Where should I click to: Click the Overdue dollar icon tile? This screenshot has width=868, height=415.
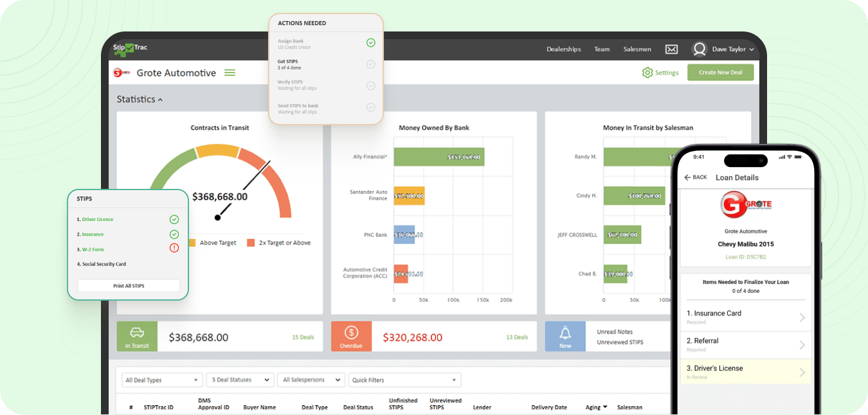tap(351, 337)
